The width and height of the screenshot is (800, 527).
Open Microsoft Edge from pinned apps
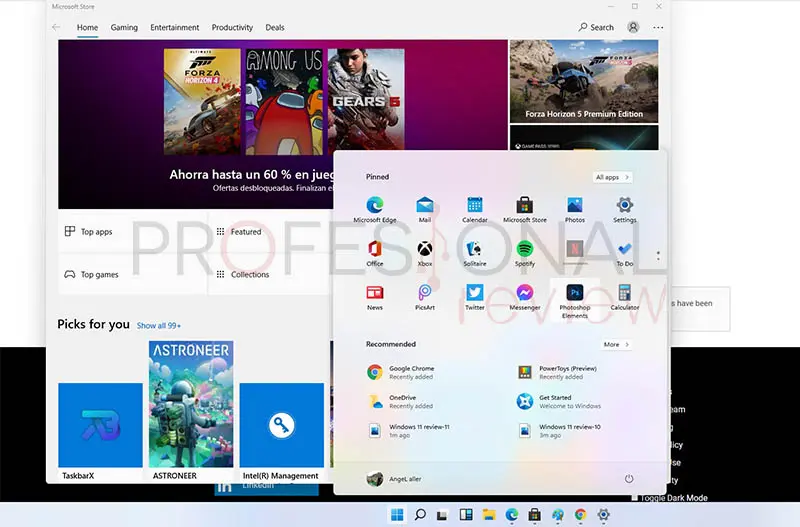pyautogui.click(x=374, y=210)
